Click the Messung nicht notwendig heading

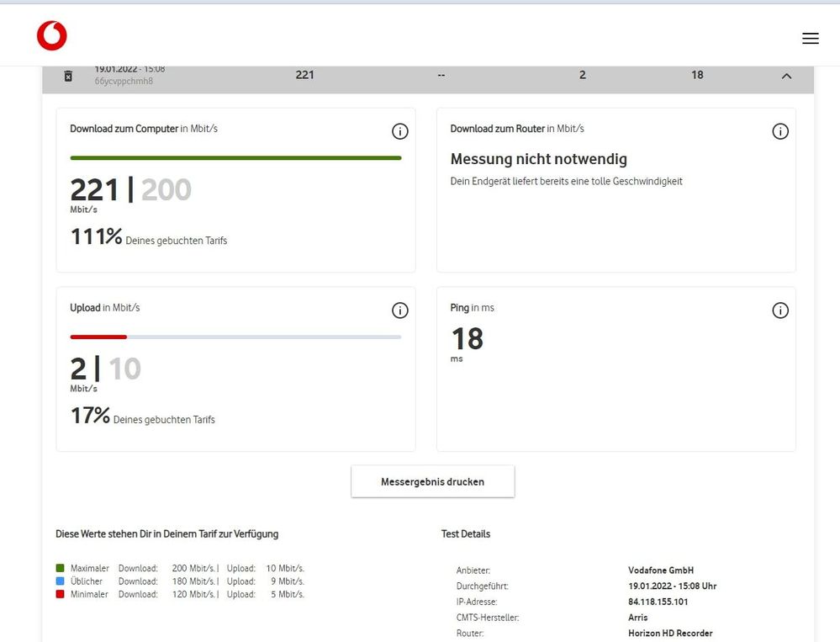[538, 159]
